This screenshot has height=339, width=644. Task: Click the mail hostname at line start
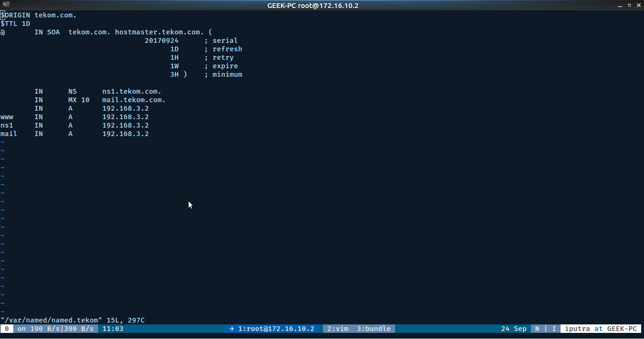click(9, 134)
